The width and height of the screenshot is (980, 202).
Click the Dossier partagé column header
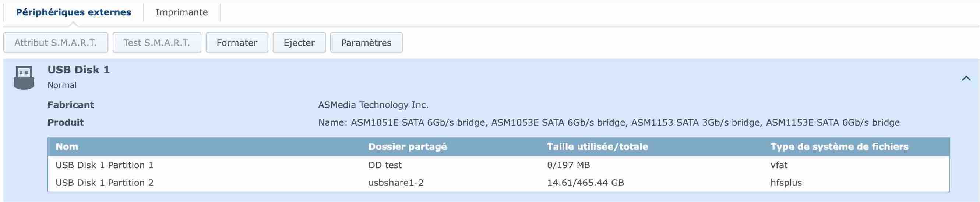point(408,147)
